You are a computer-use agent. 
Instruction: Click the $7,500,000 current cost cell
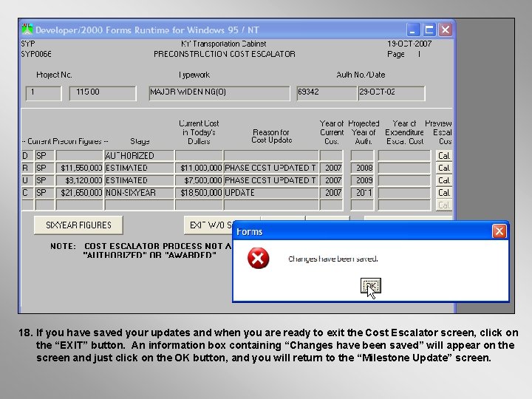(x=199, y=180)
